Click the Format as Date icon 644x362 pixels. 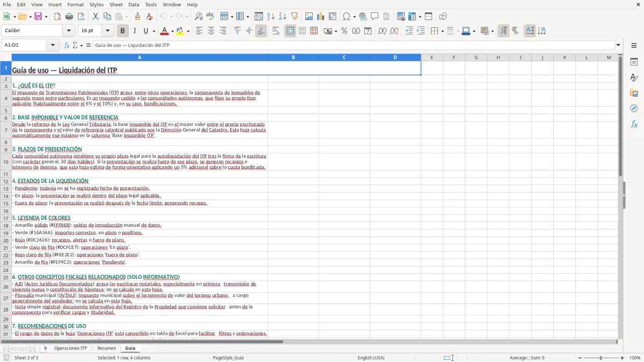click(x=368, y=31)
